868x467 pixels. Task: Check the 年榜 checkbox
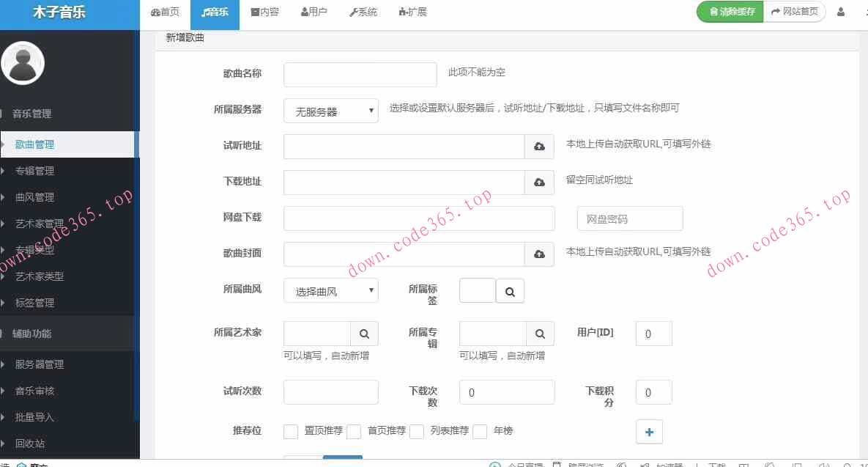480,432
